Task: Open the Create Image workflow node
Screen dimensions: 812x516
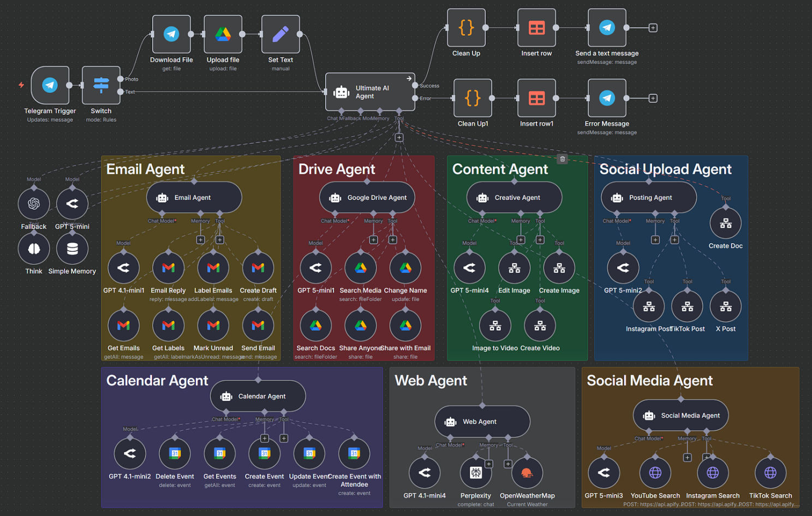Action: tap(559, 268)
